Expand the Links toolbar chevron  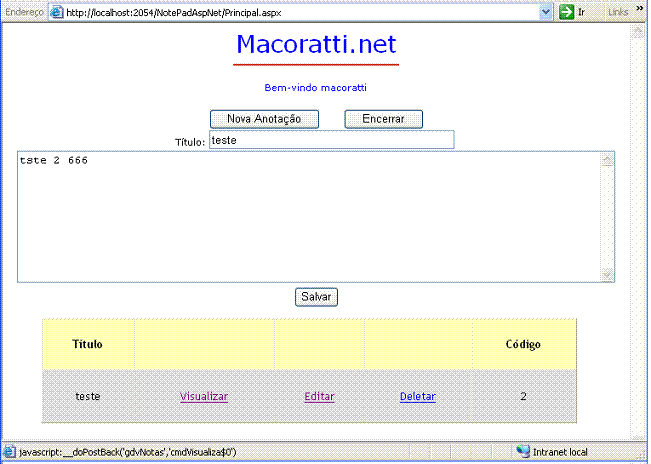click(x=639, y=9)
